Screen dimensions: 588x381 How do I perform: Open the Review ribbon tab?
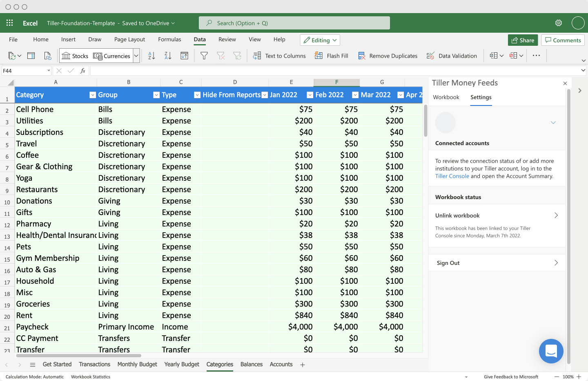click(x=227, y=40)
